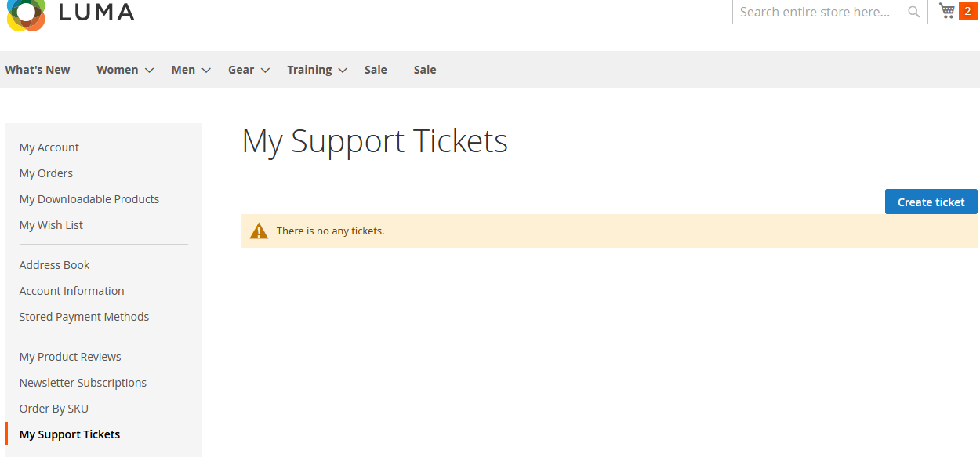Open Stored Payment Methods page

(84, 317)
